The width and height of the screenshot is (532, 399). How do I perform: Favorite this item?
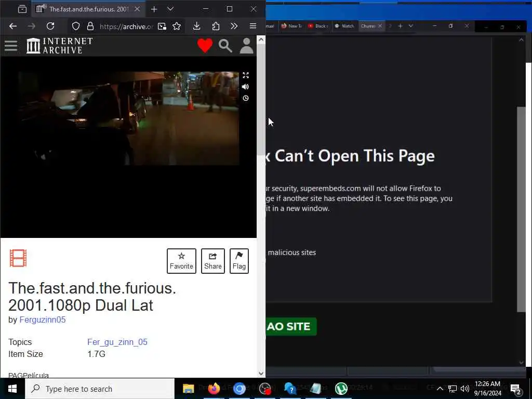(181, 261)
